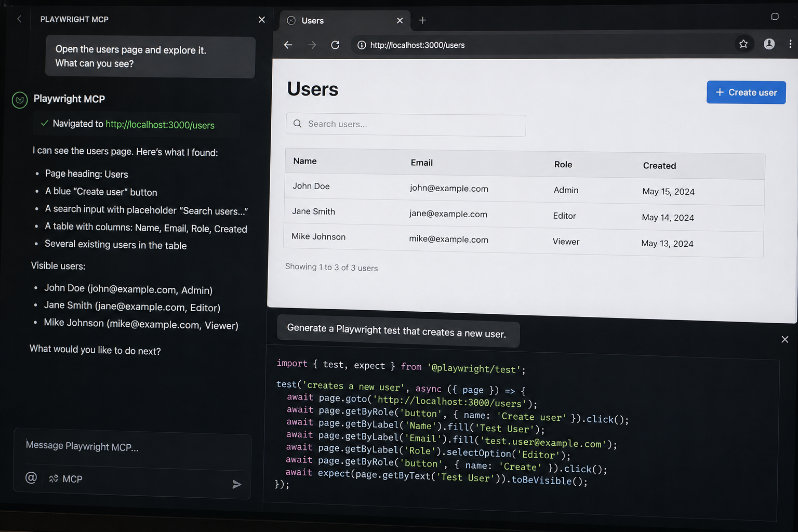The image size is (798, 532).
Task: Click the 'Mike Johnson (mike@example.com, Viewer)' bullet
Action: [141, 324]
